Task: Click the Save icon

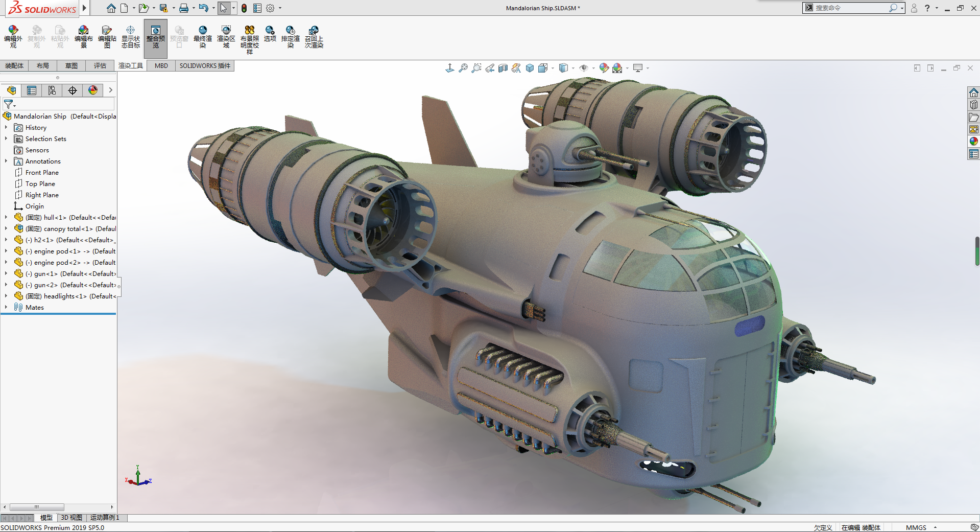Action: click(163, 8)
